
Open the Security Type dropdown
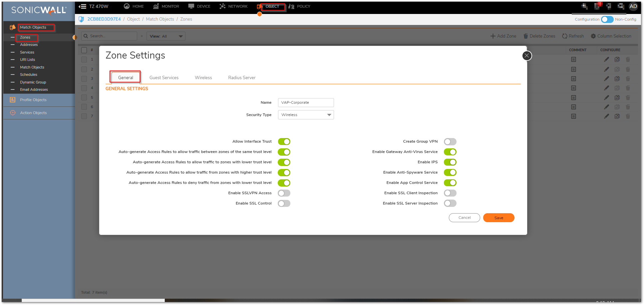click(306, 115)
